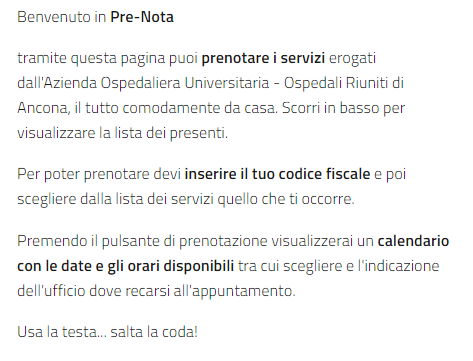The height and width of the screenshot is (361, 473).
Task: Click 'tramite questa pagina puoi' text
Action: 107,58
